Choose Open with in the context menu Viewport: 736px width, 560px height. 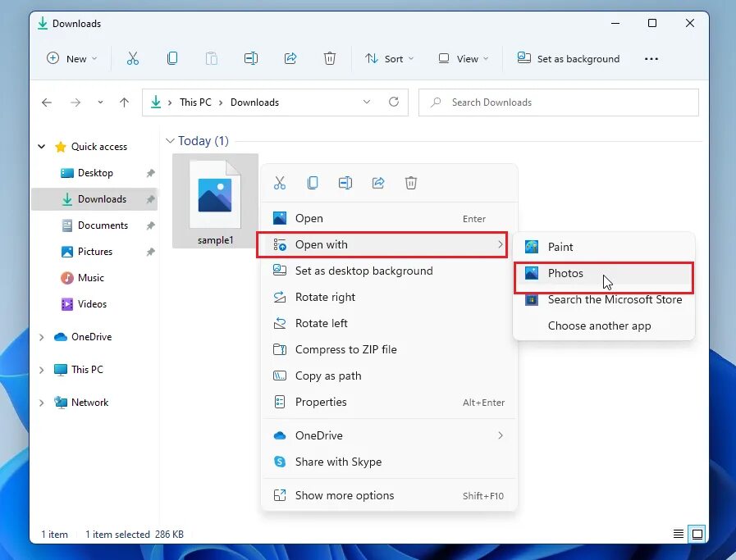(x=389, y=245)
